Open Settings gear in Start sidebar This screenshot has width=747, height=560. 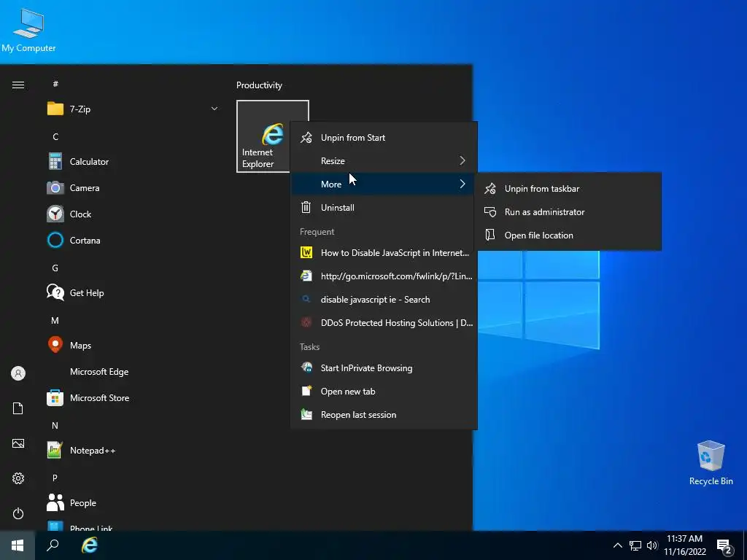click(x=18, y=478)
